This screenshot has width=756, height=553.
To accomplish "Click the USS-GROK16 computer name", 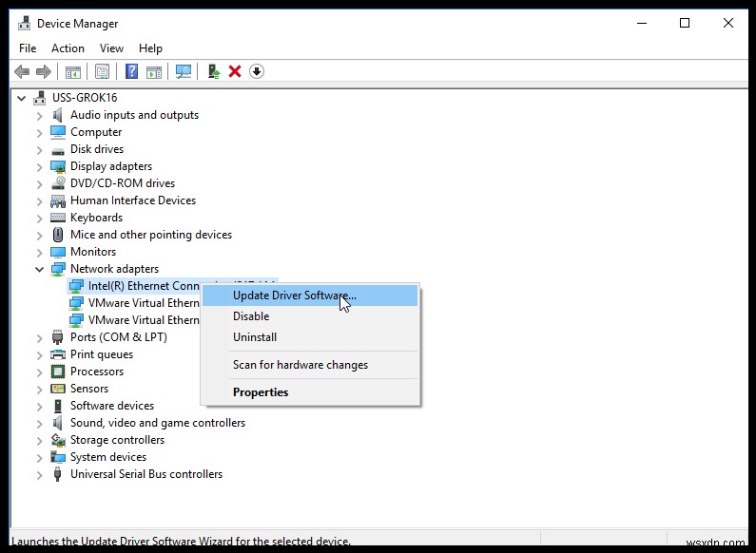I will click(85, 98).
